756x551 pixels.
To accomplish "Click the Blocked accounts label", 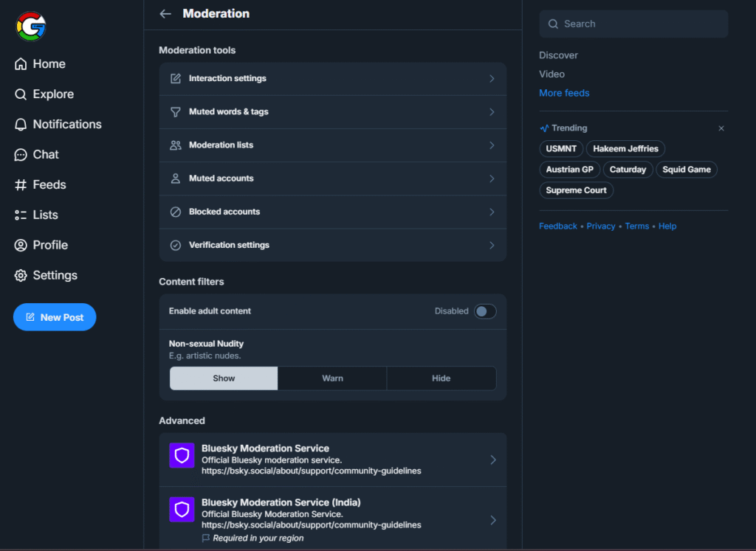I will point(224,212).
